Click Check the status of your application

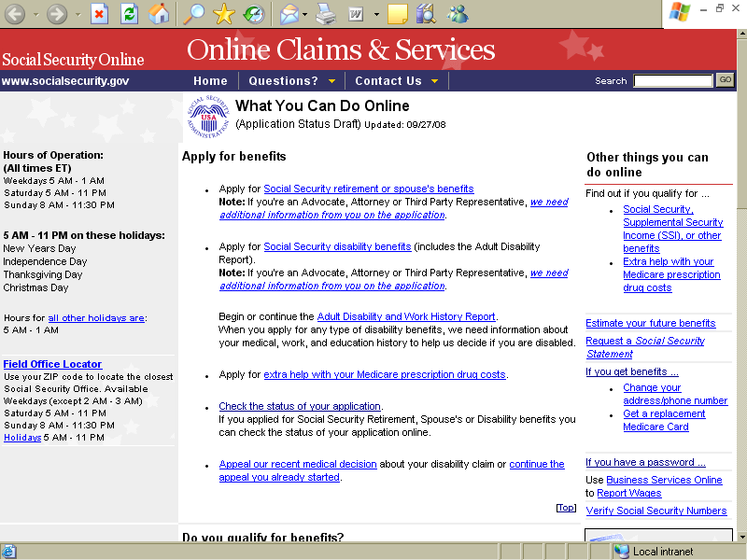[x=300, y=406]
